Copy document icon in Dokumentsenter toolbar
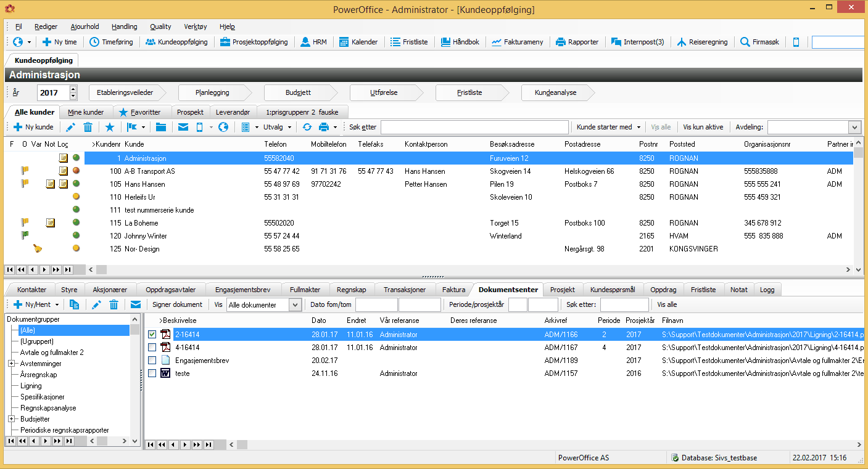This screenshot has height=469, width=868. [75, 304]
